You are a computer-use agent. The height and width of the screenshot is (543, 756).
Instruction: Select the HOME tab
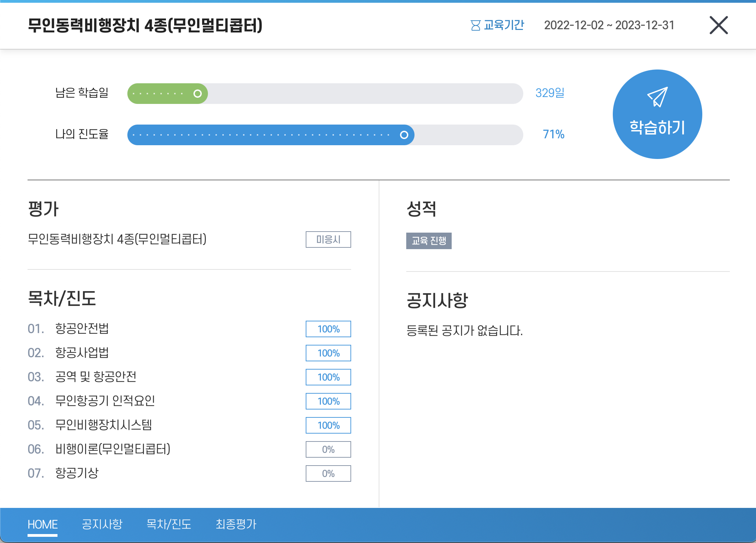(x=43, y=524)
